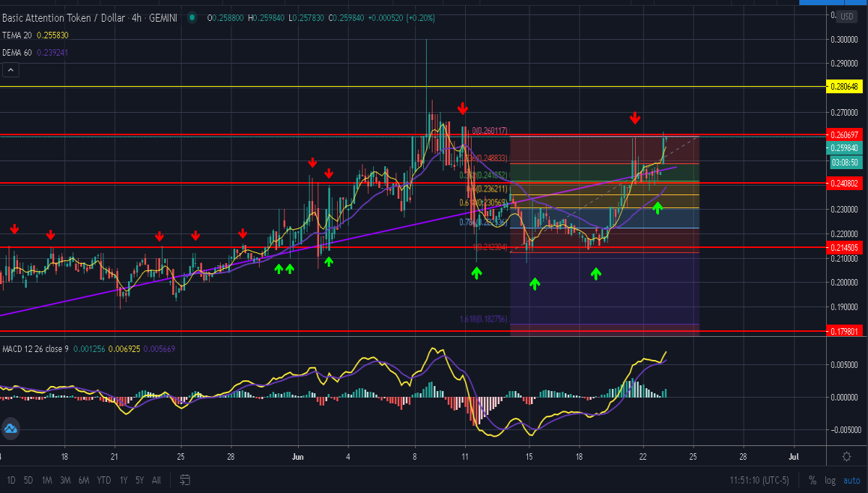Open the USD currency selector

pos(847,16)
